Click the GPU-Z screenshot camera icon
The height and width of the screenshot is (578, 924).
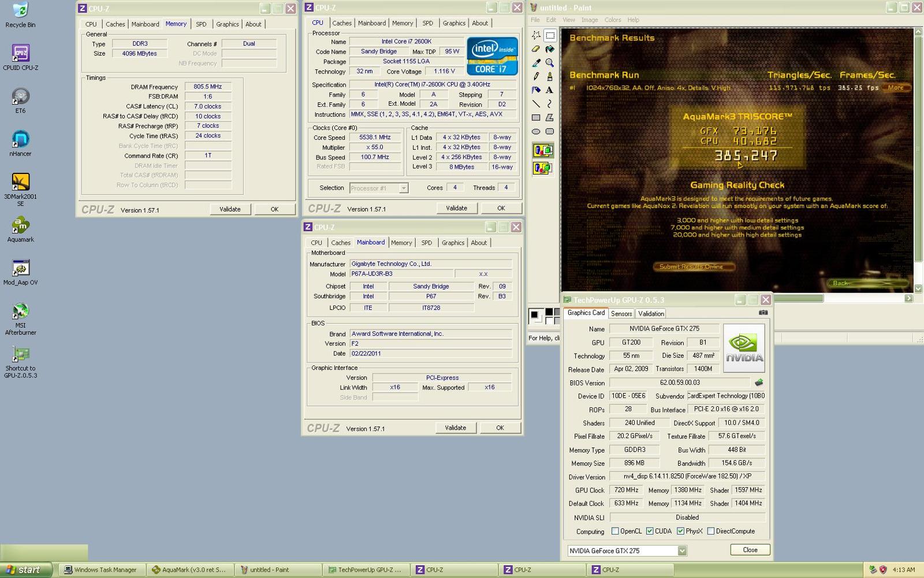coord(763,313)
